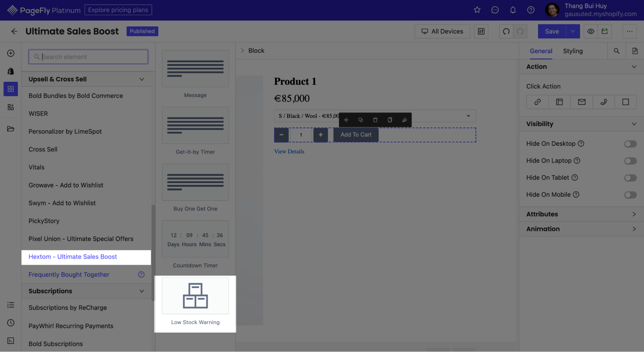
Task: Select the empty square click action icon
Action: [625, 102]
